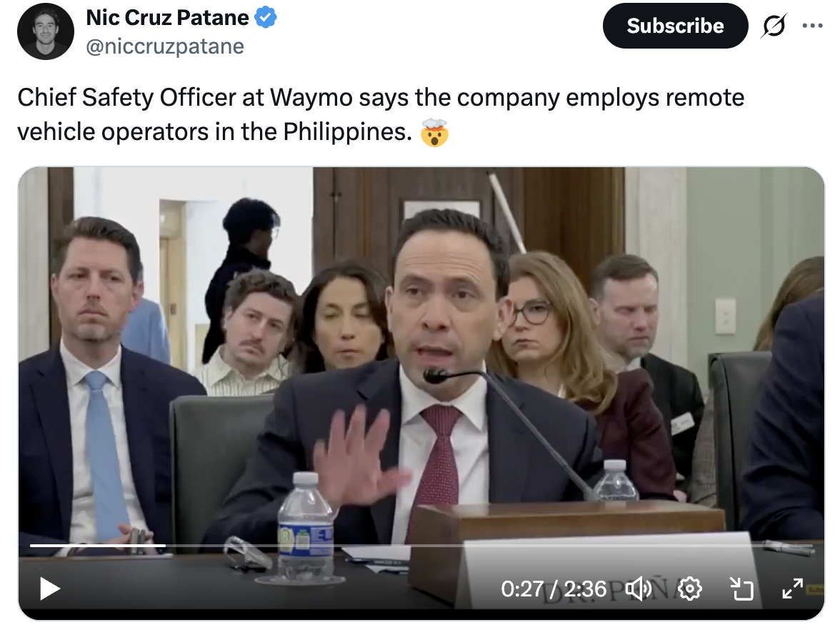Play the Waymo hearing video
This screenshot has height=630, width=840.
50,589
